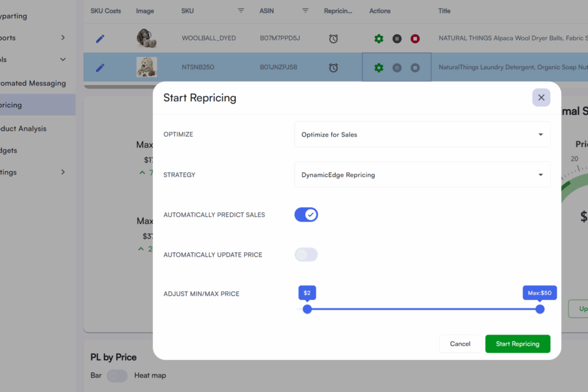Pause repricing for WOOLBALL_DYED
The height and width of the screenshot is (392, 588).
397,39
